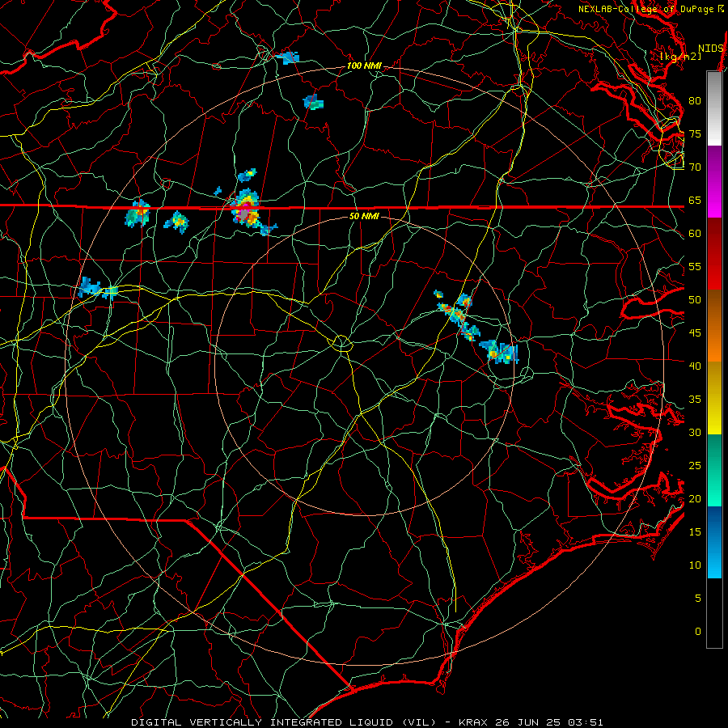The image size is (728, 728).
Task: Click the 55 value on the color scale
Action: (x=695, y=266)
